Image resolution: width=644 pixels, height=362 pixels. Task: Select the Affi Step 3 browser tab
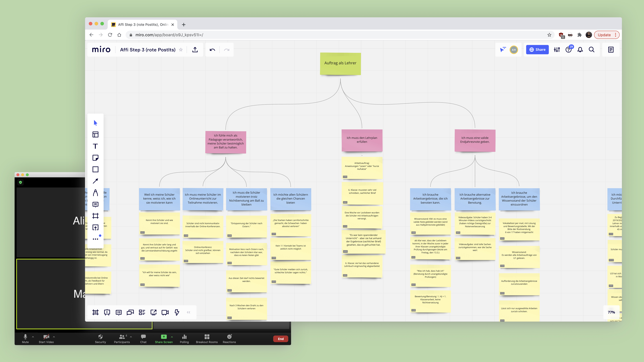point(143,25)
